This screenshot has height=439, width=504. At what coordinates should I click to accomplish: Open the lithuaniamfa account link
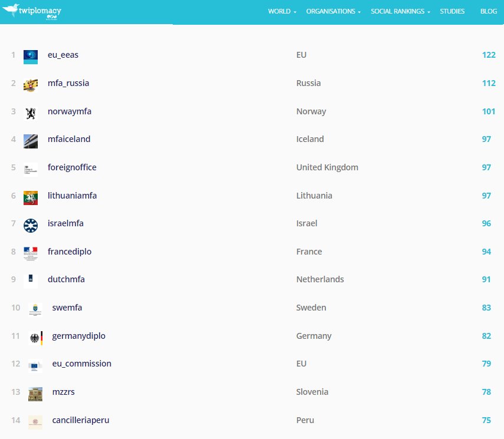click(72, 196)
